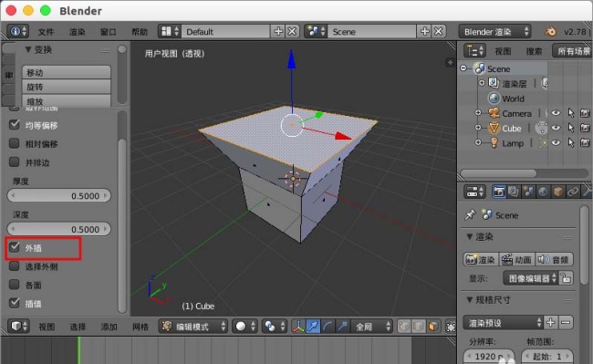Viewport: 593px width, 364px height.
Task: Enable the 各面 checkbox
Action: coord(15,285)
